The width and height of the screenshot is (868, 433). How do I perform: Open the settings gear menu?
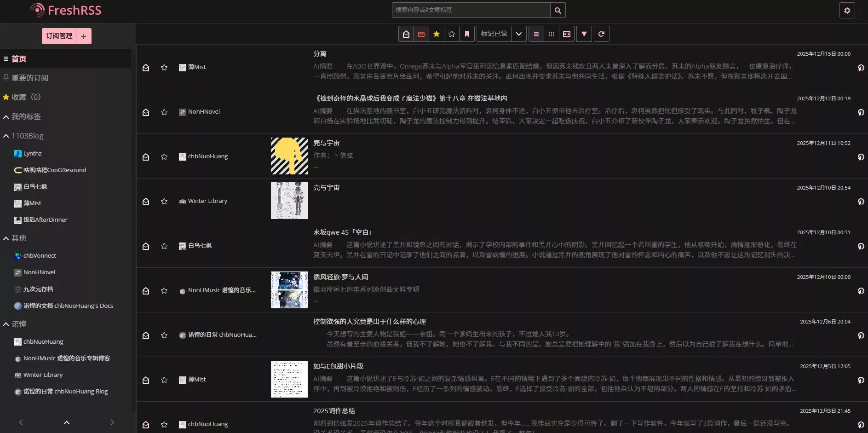pos(847,11)
